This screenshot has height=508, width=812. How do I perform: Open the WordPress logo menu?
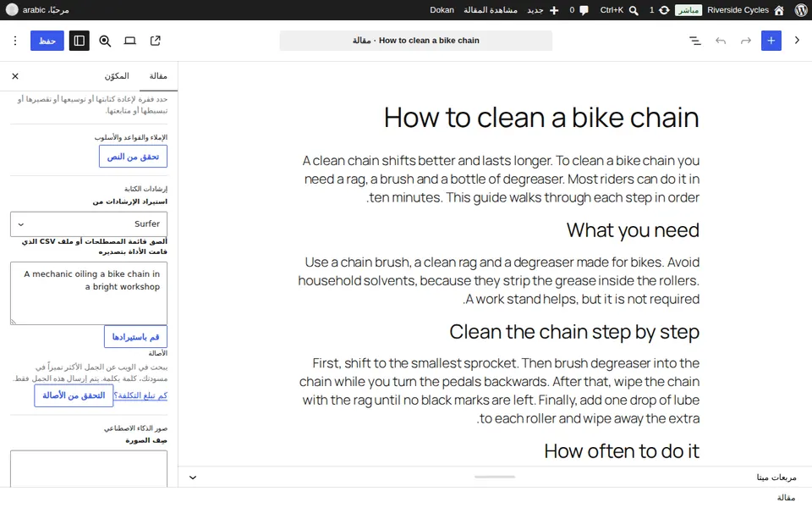click(x=799, y=10)
